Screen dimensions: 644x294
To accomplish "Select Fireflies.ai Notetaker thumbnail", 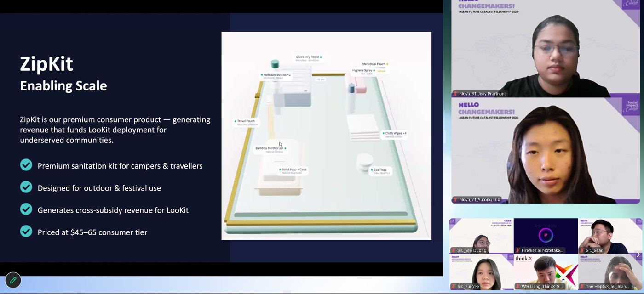I will point(546,236).
